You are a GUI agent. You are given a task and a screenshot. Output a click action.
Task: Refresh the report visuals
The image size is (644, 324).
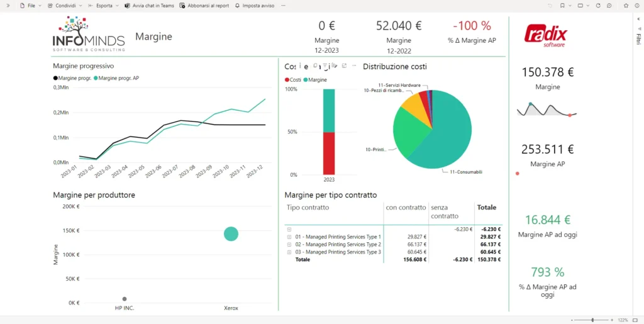click(x=598, y=6)
